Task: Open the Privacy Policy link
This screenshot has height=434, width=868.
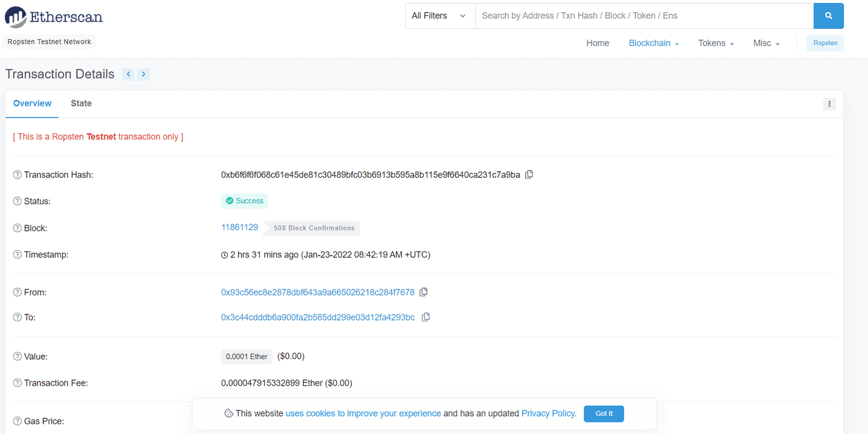Action: point(548,414)
